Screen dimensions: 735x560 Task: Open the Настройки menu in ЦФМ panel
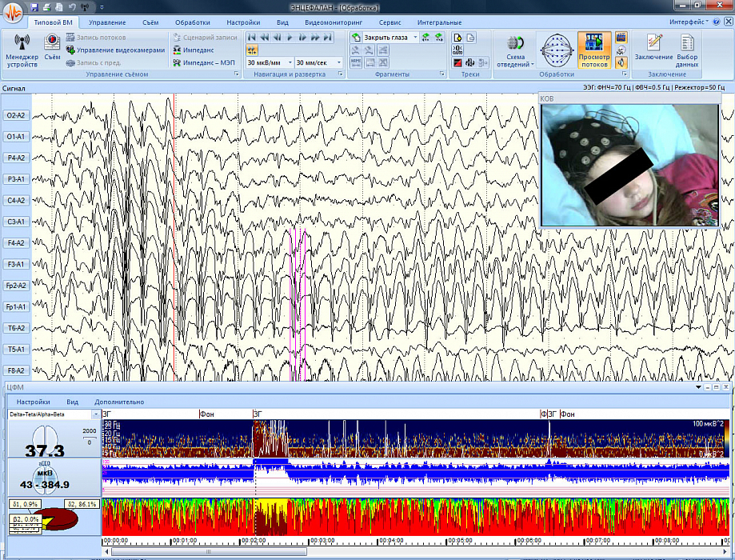click(x=34, y=402)
